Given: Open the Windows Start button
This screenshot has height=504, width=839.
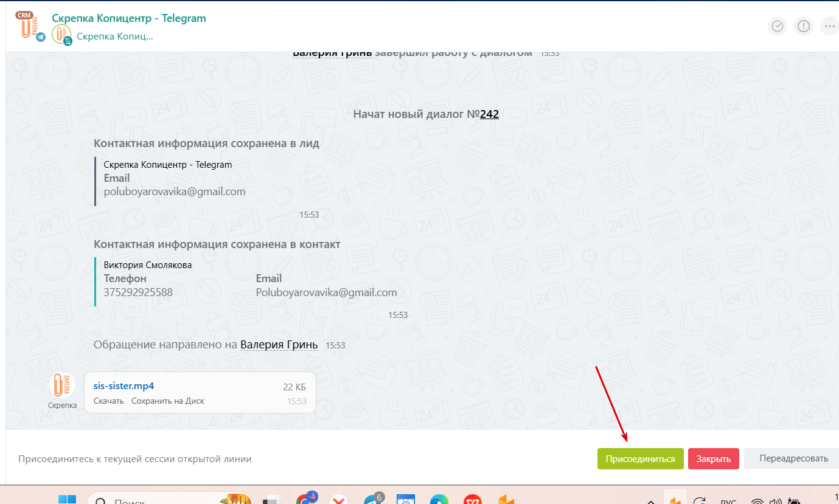Looking at the screenshot, I should point(67,500).
